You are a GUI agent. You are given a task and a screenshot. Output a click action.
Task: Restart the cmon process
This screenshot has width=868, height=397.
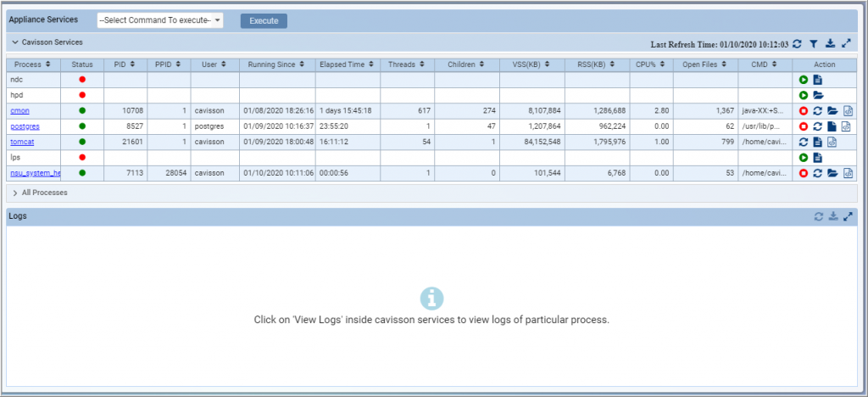click(x=818, y=111)
